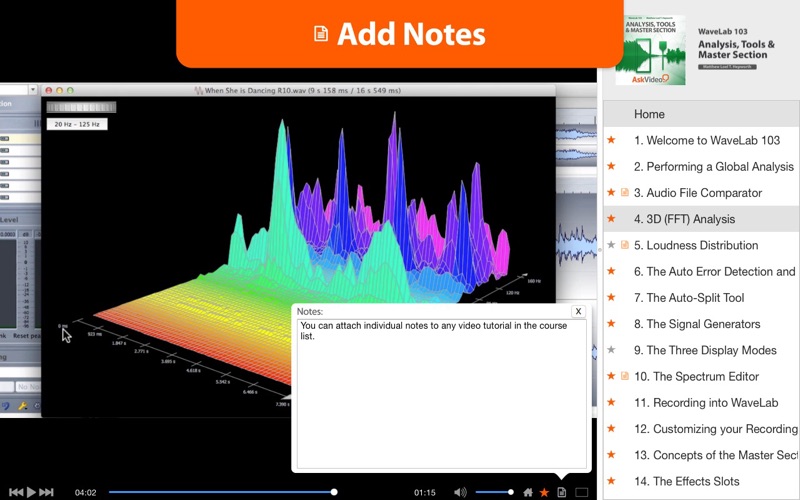800x500 pixels.
Task: Enable gray star for The Three Display Modes
Action: click(611, 350)
